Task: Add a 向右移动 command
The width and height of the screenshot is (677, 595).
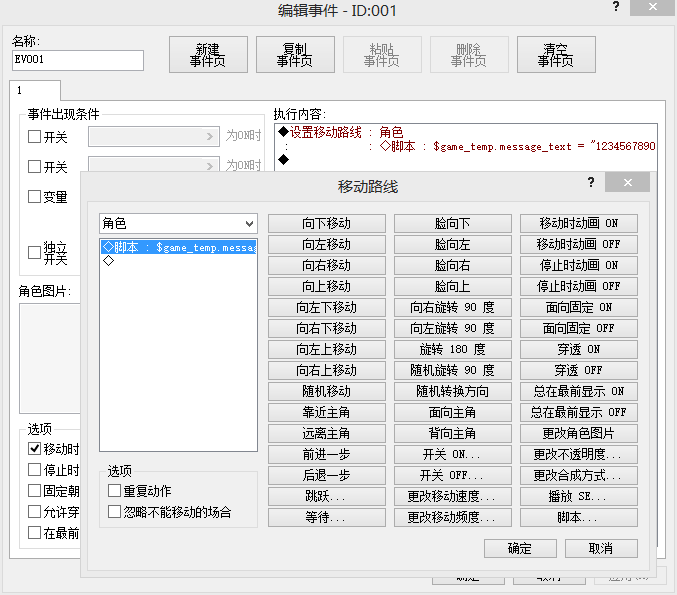Action: click(326, 266)
